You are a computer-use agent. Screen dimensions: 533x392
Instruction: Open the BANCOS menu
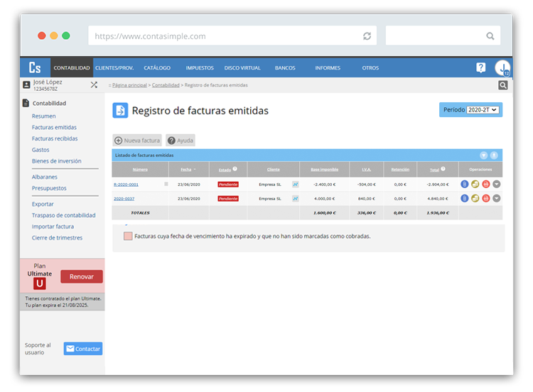285,68
